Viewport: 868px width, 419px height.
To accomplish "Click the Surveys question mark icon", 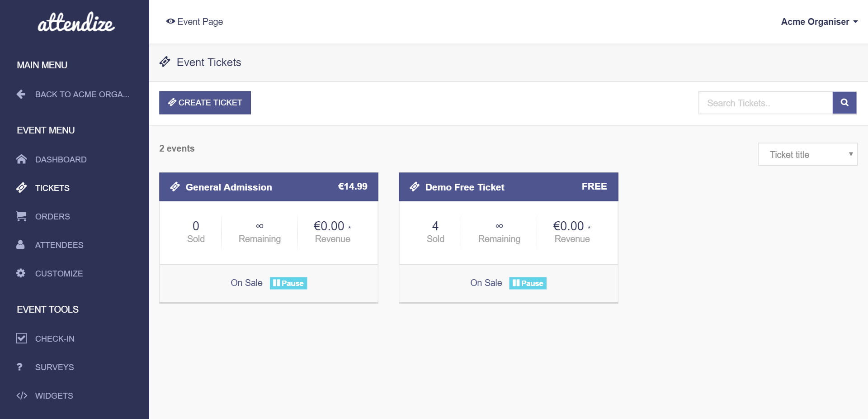I will click(19, 367).
